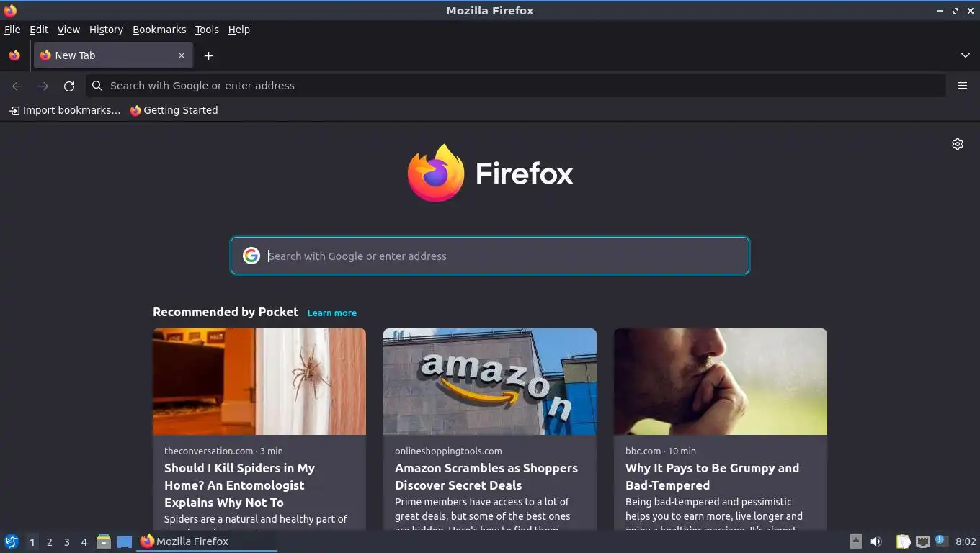Open the File menu
The image size is (980, 553).
click(12, 30)
